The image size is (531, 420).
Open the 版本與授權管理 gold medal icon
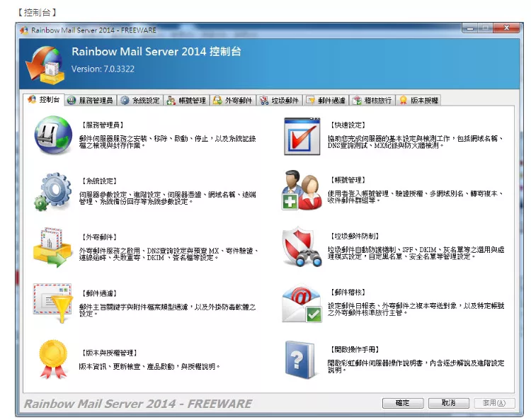tap(53, 358)
